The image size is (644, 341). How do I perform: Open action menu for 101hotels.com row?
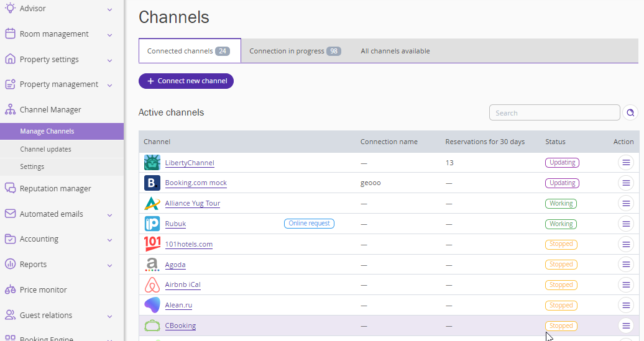[x=626, y=244]
